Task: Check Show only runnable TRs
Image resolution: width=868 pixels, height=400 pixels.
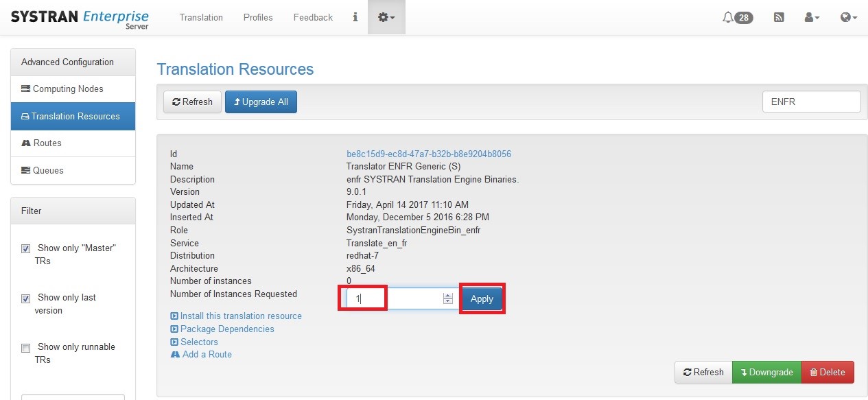Action: [x=26, y=348]
